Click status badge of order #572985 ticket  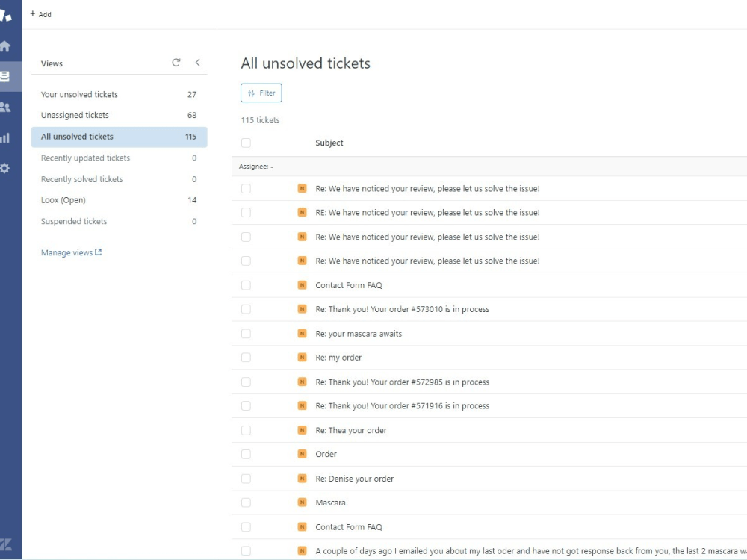pyautogui.click(x=302, y=382)
